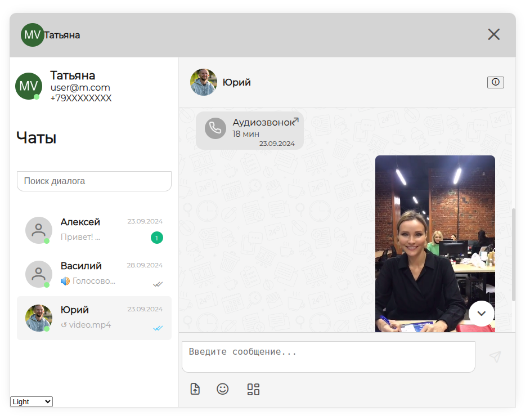Viewport: 530px width, 420px height.
Task: Click Юрий's photo avatar in the chat list
Action: coord(39,318)
